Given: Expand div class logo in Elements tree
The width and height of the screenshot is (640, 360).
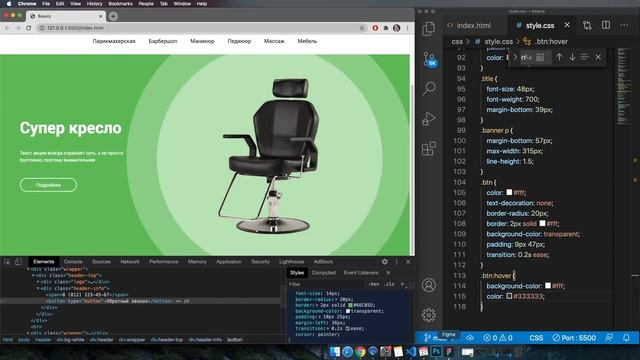Looking at the screenshot, I should (x=38, y=282).
